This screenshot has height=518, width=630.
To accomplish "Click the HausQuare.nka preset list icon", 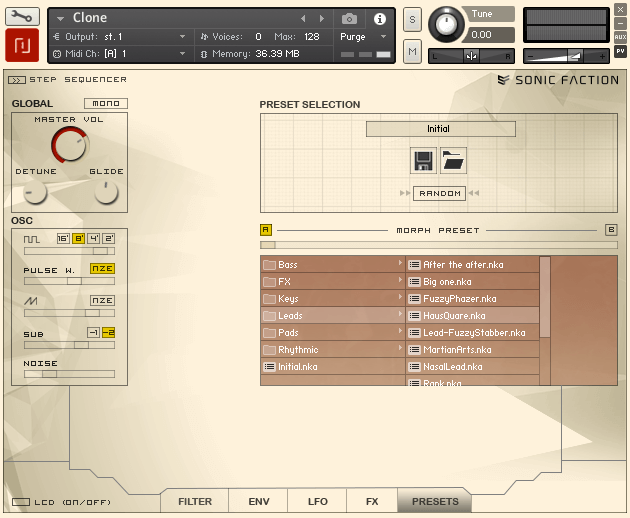I will click(414, 316).
